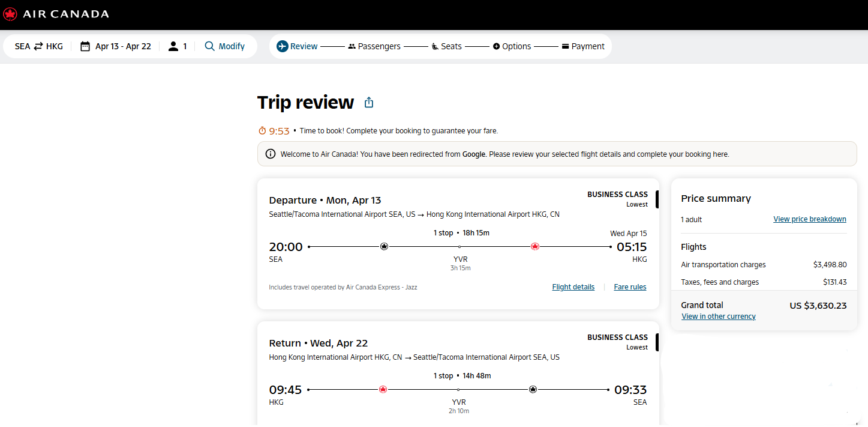
Task: Click the Wed Apr 15 arrival date
Action: tap(629, 234)
